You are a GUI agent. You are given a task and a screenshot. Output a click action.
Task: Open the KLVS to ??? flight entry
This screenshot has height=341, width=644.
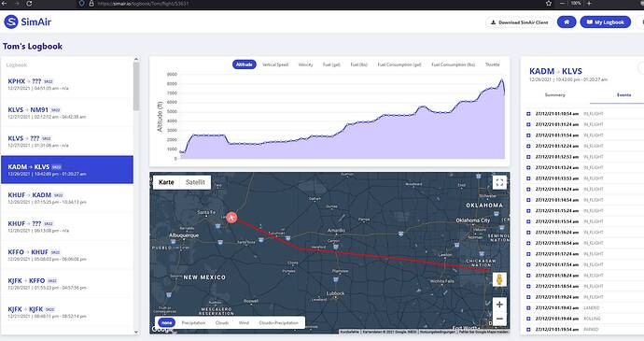coord(67,141)
